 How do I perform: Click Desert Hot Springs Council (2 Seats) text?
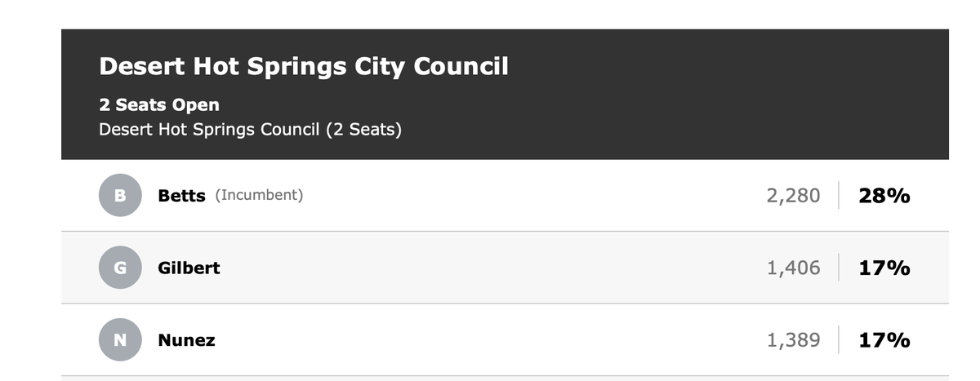250,130
